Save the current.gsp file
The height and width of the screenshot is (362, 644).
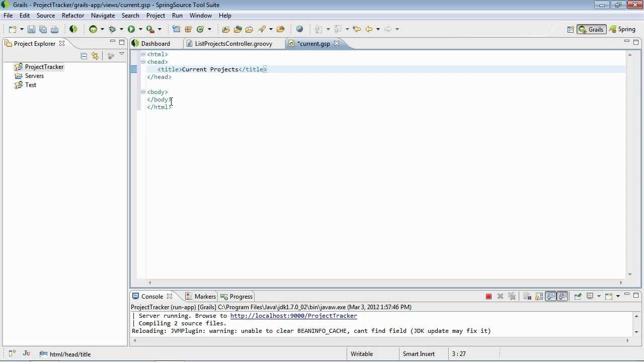pos(31,29)
